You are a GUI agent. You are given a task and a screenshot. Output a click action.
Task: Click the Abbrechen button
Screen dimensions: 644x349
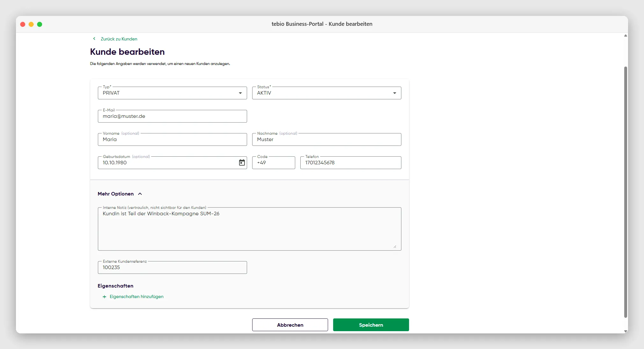pos(290,325)
